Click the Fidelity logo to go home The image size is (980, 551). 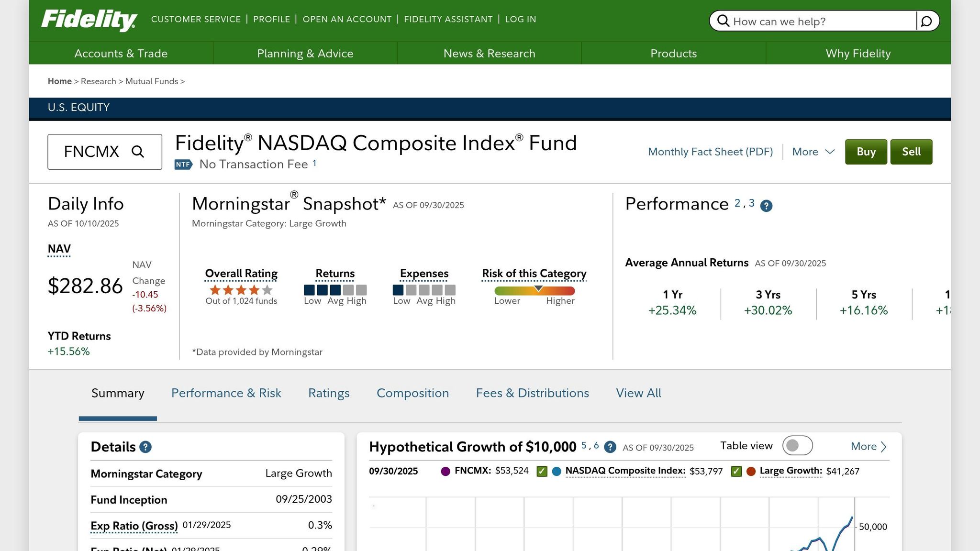89,19
